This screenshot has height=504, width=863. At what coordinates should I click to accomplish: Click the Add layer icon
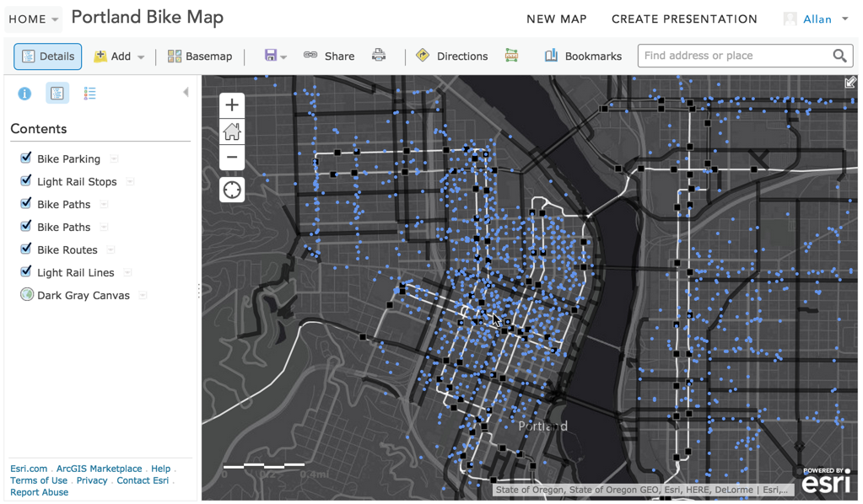pos(100,56)
